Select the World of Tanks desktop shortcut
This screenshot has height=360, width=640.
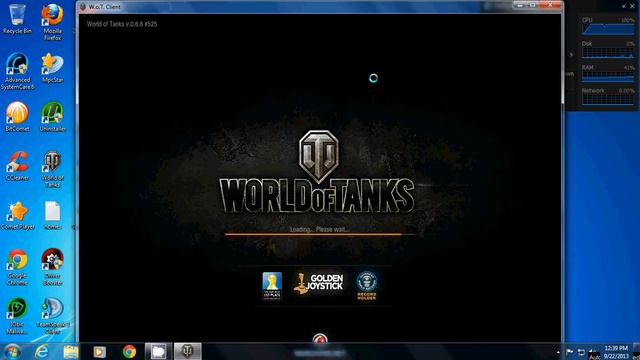(x=53, y=169)
